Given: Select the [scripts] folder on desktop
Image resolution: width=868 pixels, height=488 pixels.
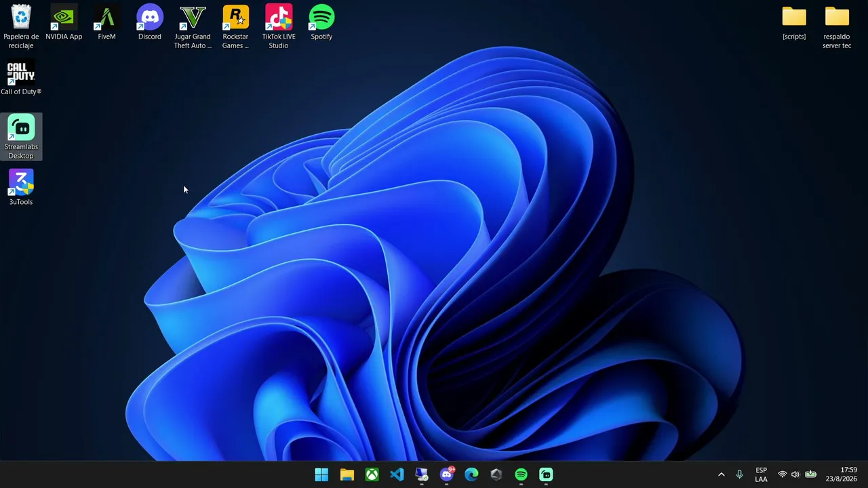Looking at the screenshot, I should pyautogui.click(x=794, y=23).
